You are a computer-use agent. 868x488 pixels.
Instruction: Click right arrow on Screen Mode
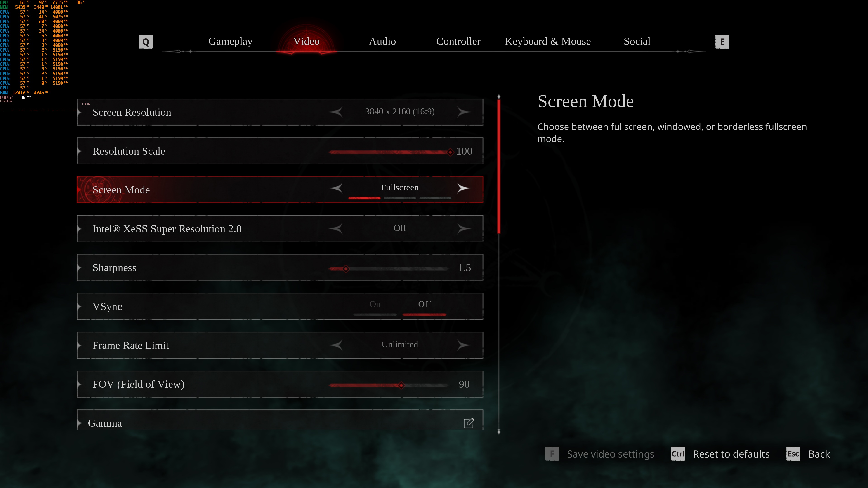pyautogui.click(x=464, y=188)
